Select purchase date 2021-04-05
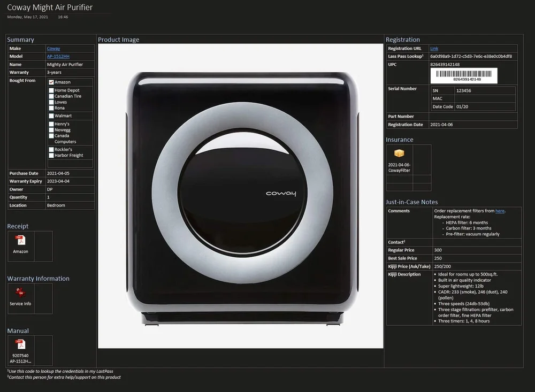The height and width of the screenshot is (392, 535). point(58,173)
